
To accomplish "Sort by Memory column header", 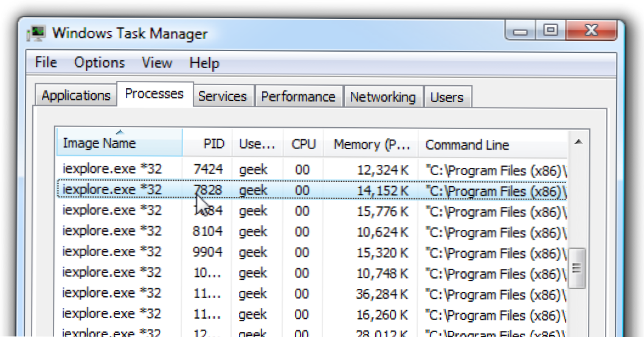I will [370, 144].
